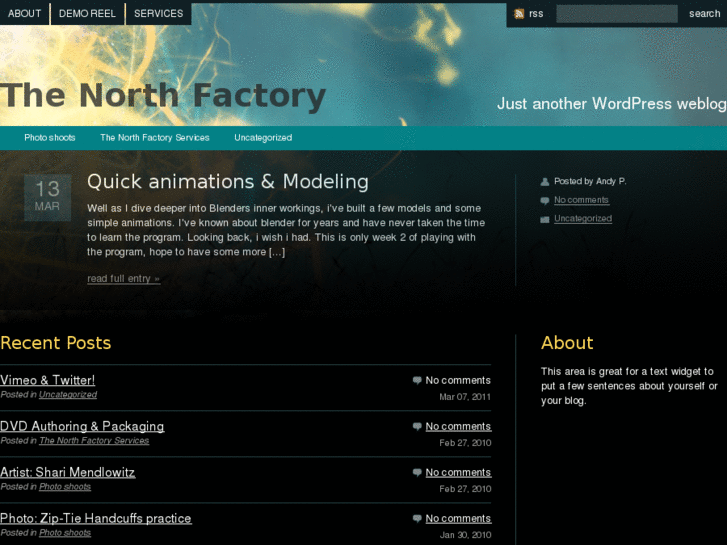The image size is (727, 545).
Task: Click the search button
Action: 704,14
